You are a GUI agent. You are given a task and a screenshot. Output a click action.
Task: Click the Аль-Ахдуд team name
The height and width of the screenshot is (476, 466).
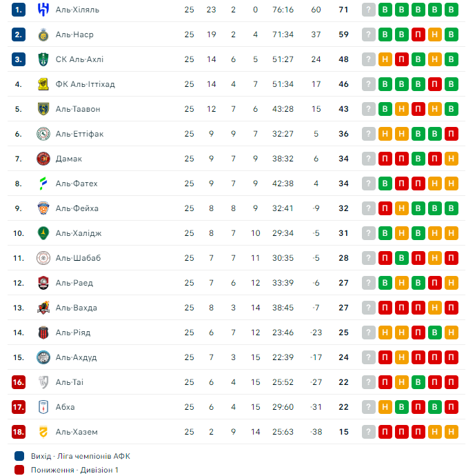pyautogui.click(x=76, y=357)
